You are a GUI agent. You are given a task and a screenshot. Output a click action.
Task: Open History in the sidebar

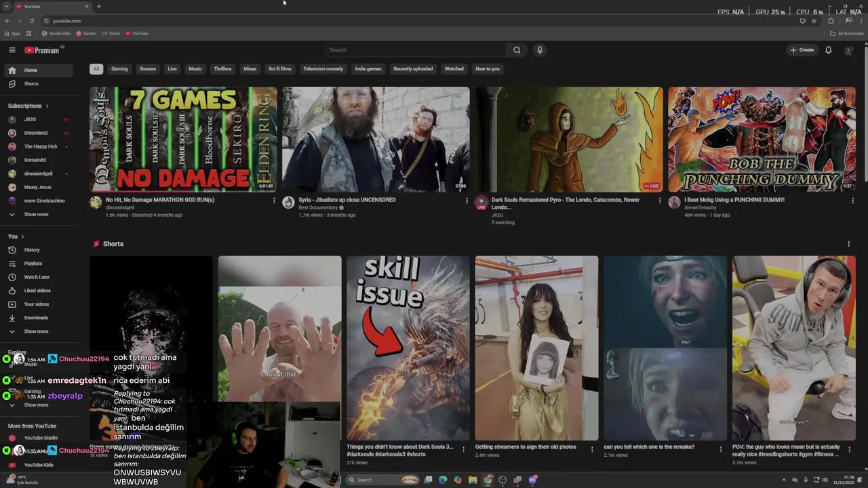pos(39,250)
